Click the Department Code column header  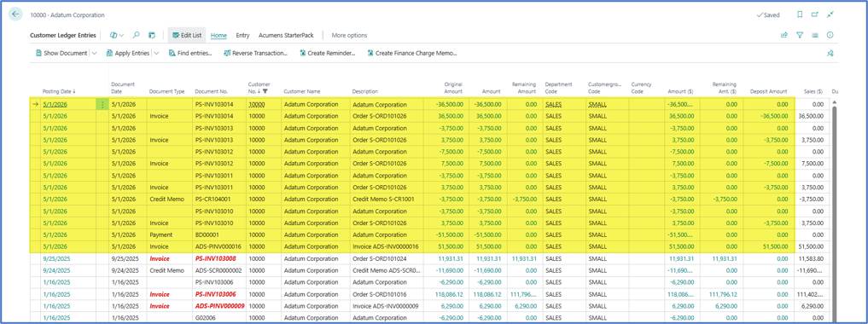pyautogui.click(x=558, y=88)
